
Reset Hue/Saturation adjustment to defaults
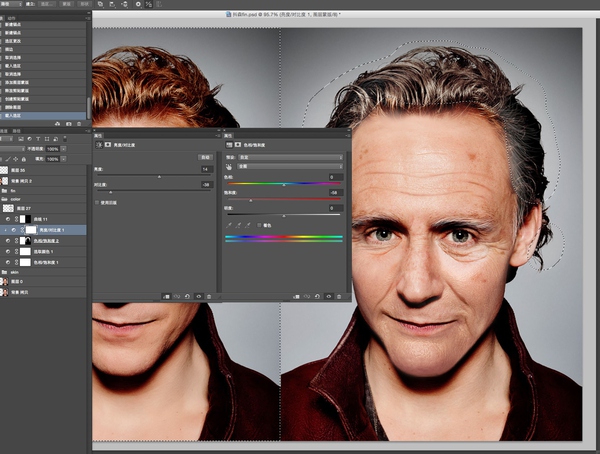(x=318, y=296)
